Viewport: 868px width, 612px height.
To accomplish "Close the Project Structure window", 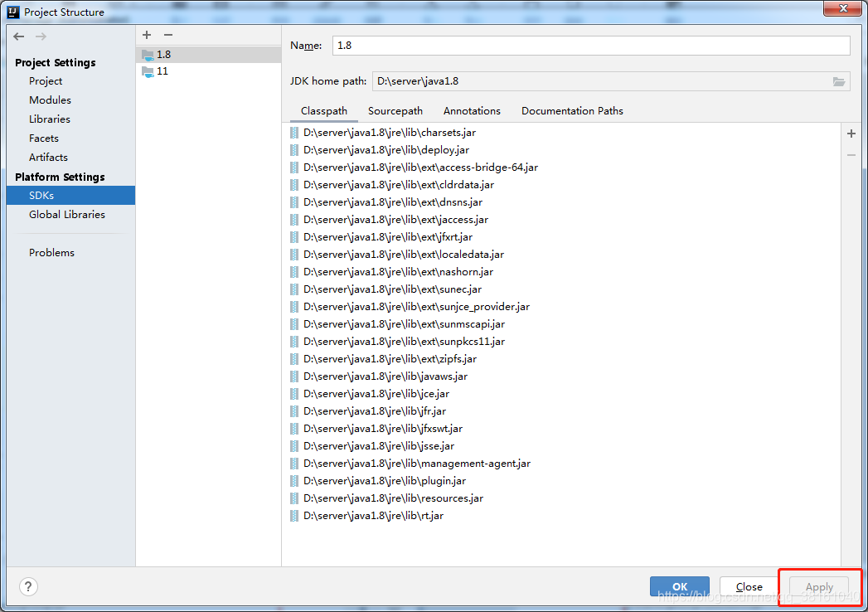I will [x=842, y=8].
